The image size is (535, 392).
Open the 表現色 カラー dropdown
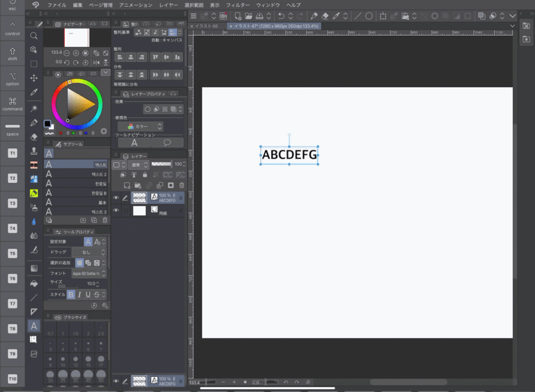[x=140, y=127]
